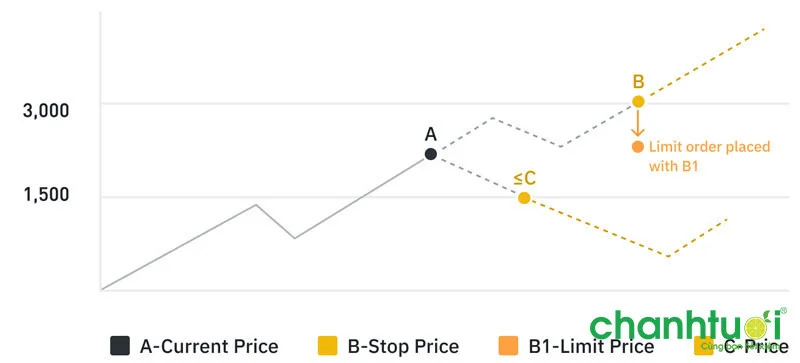Click the 3,000 axis label
The height and width of the screenshot is (363, 800).
click(x=46, y=111)
